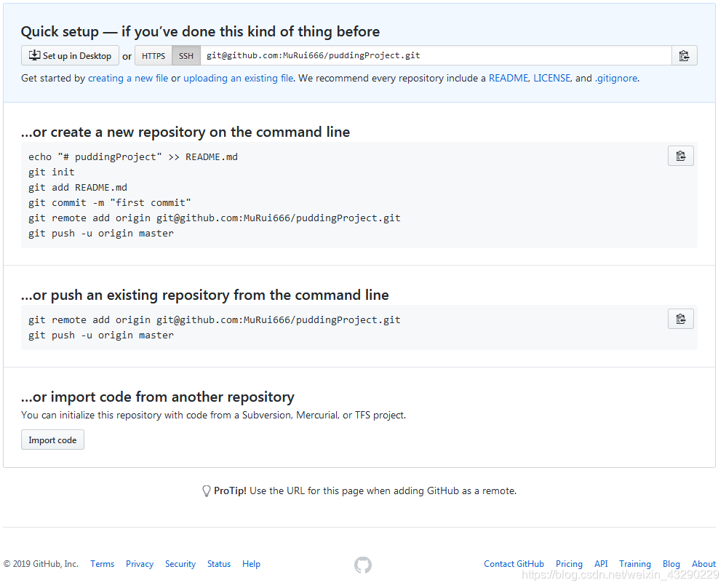The width and height of the screenshot is (726, 588).
Task: Open the creating a new file link
Action: click(128, 79)
